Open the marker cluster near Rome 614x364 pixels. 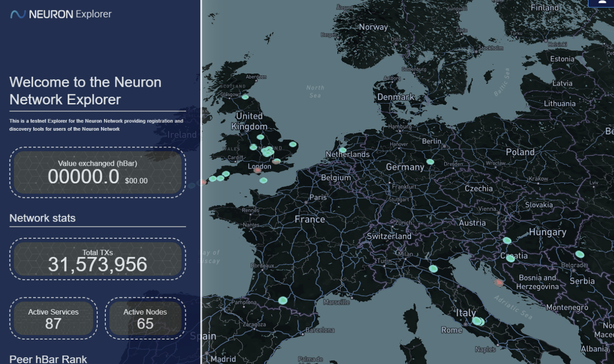click(x=478, y=321)
